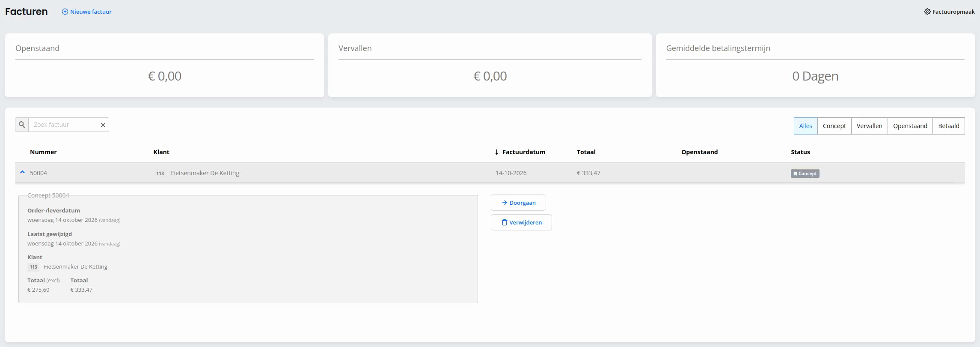
Task: Click the Laatst gewijzigd label
Action: click(x=50, y=234)
